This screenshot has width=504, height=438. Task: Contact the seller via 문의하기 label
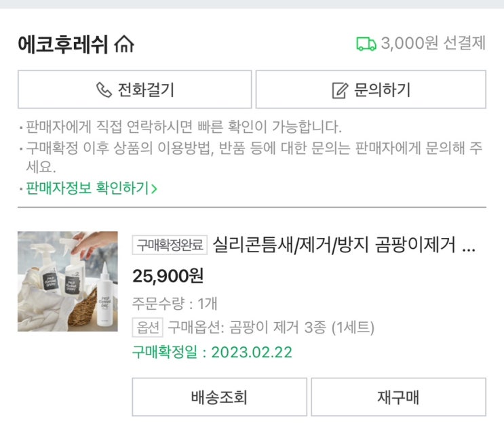[382, 89]
